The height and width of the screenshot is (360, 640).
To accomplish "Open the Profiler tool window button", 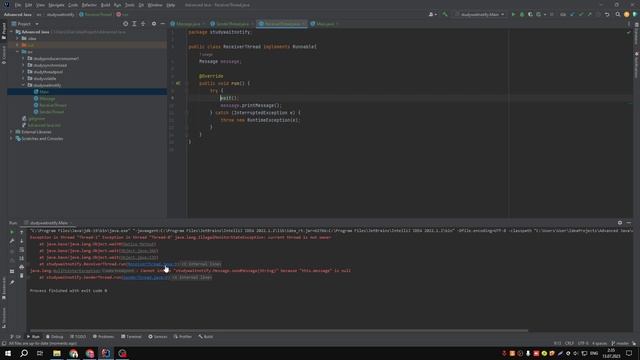I will click(x=182, y=337).
